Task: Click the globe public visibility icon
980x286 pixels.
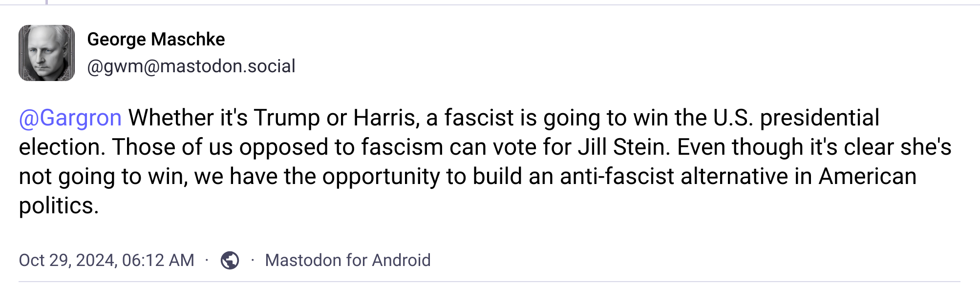Action: click(x=230, y=260)
